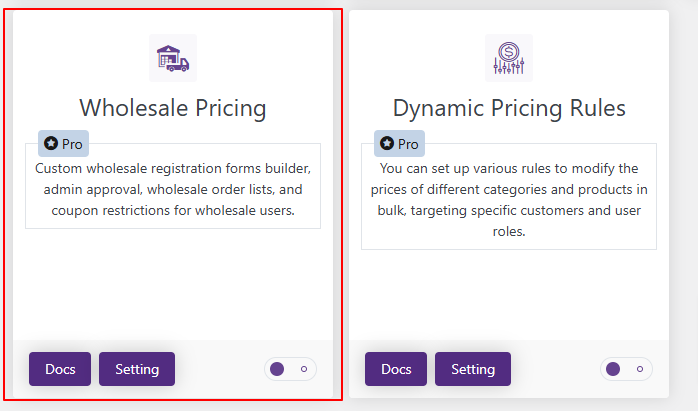698x411 pixels.
Task: Click the Dynamic Pricing Rules dollar icon
Action: coord(508,57)
